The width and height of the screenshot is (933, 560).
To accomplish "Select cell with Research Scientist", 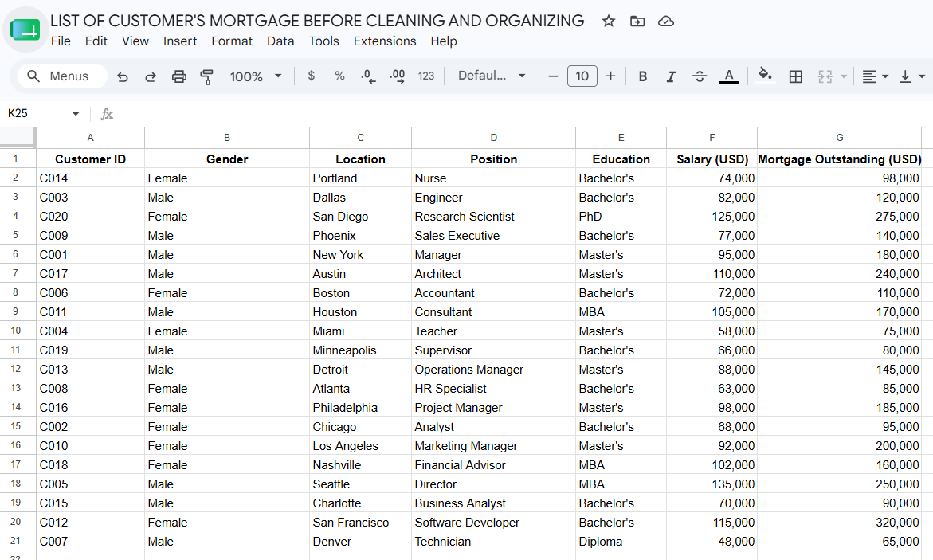I will 493,216.
